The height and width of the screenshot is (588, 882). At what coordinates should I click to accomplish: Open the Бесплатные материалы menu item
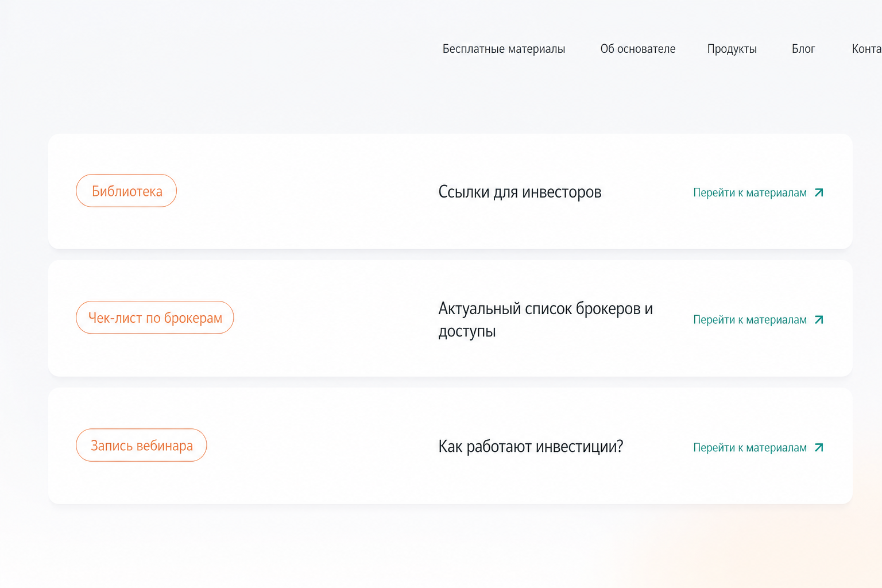[x=504, y=49]
